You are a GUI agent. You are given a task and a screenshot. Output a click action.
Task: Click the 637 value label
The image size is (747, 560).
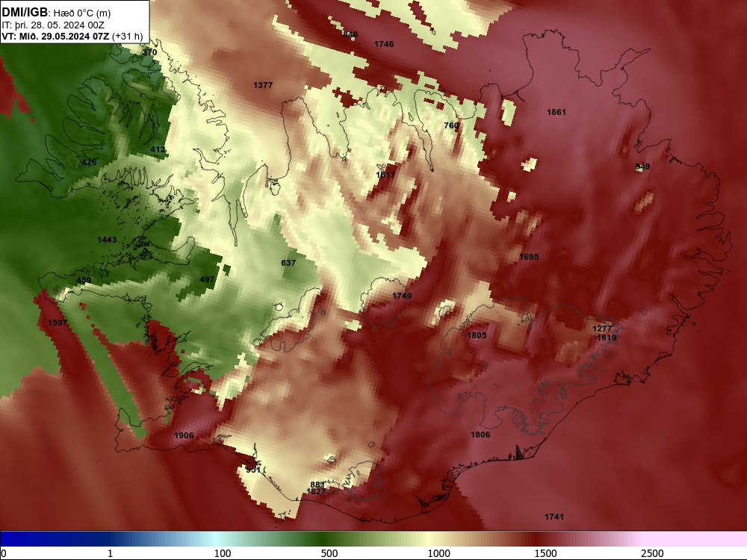(288, 263)
